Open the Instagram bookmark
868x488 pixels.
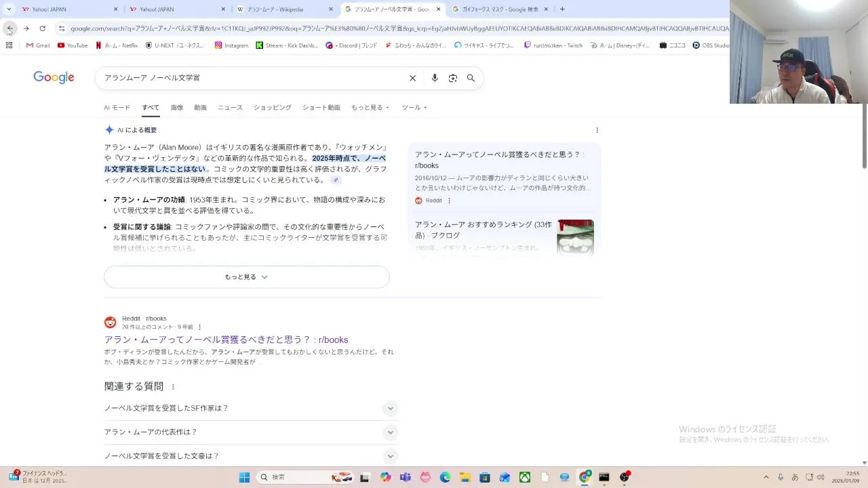pos(231,45)
